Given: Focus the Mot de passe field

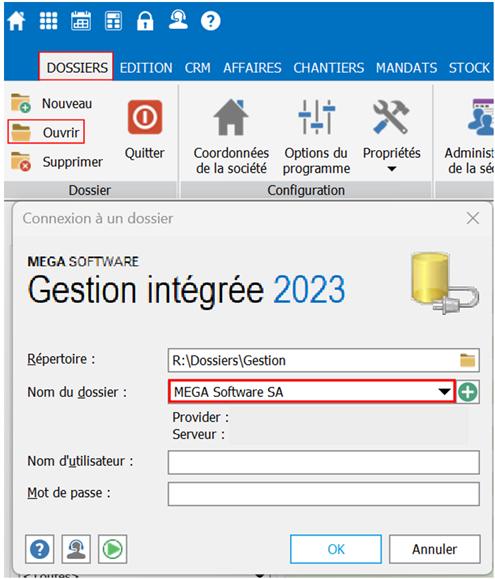Looking at the screenshot, I should tap(324, 494).
